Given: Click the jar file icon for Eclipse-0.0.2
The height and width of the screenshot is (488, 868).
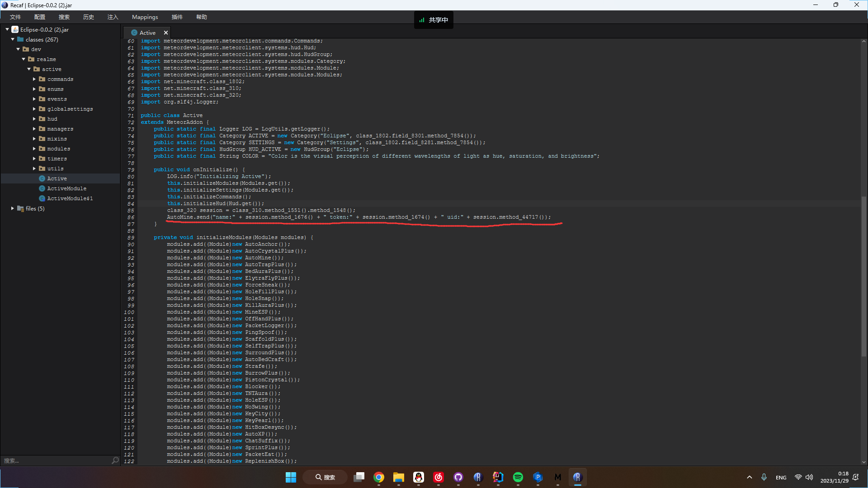Looking at the screenshot, I should [15, 29].
